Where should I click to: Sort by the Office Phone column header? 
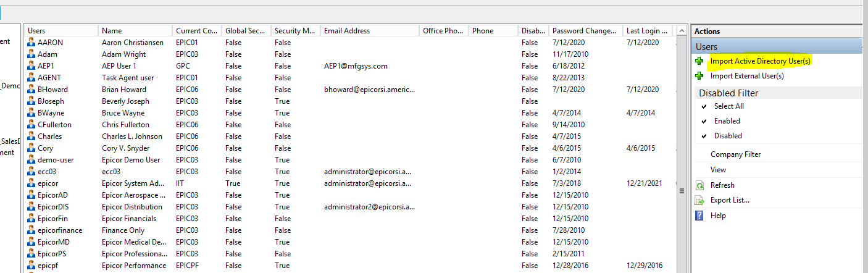tap(444, 31)
